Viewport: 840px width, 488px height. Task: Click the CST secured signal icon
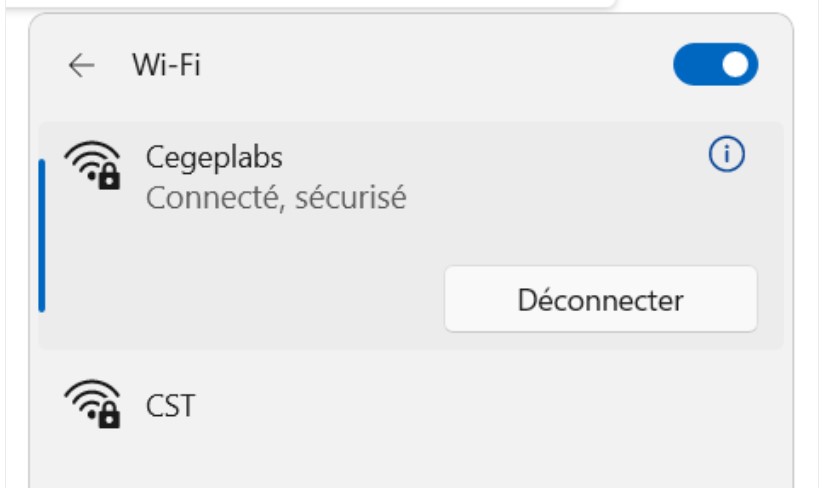91,404
